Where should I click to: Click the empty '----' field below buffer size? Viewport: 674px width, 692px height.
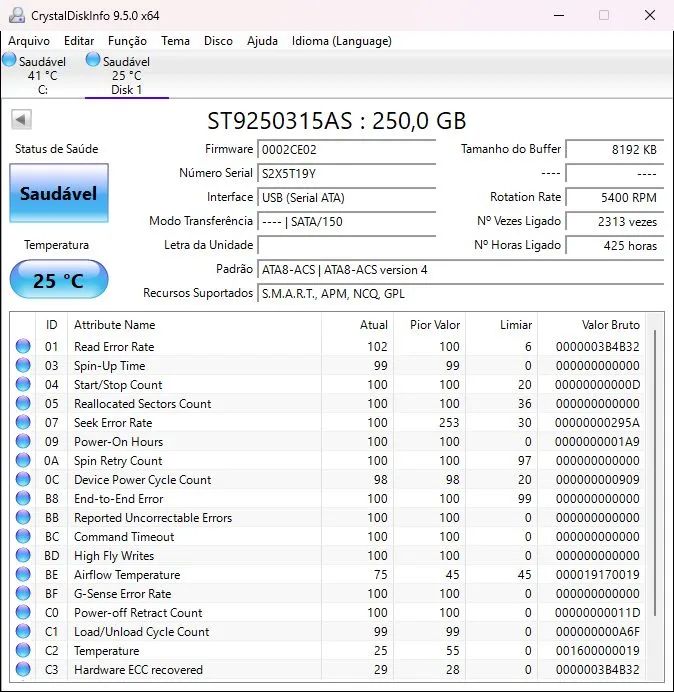click(614, 173)
